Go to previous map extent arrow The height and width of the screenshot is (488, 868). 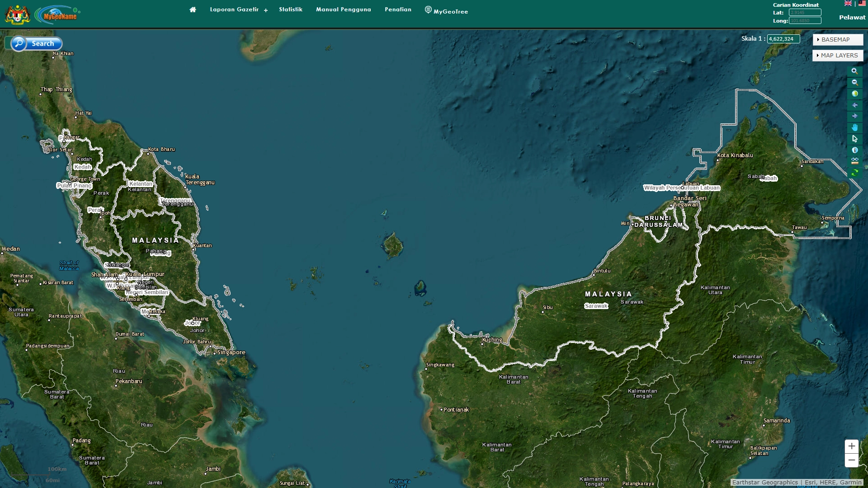click(854, 105)
